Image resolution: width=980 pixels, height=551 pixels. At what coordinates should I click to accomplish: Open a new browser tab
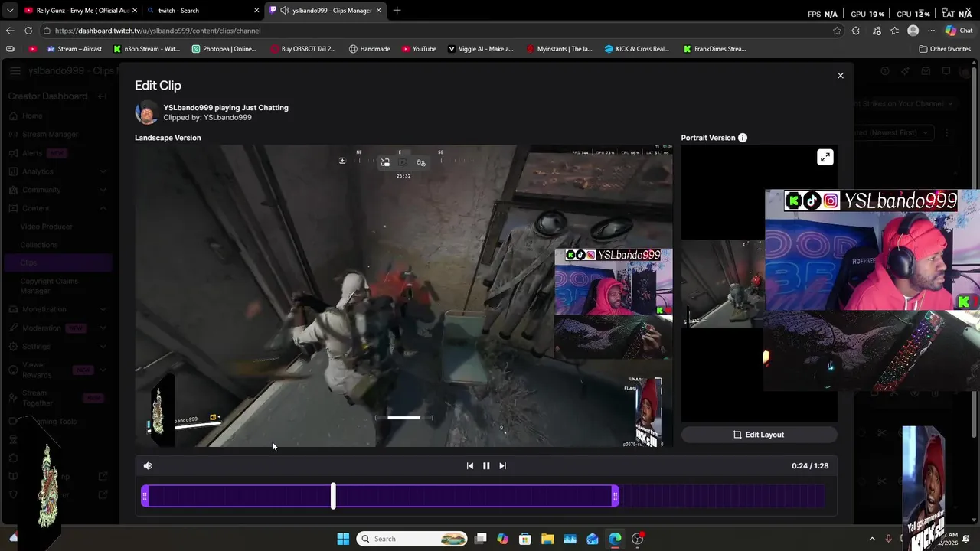(x=397, y=11)
